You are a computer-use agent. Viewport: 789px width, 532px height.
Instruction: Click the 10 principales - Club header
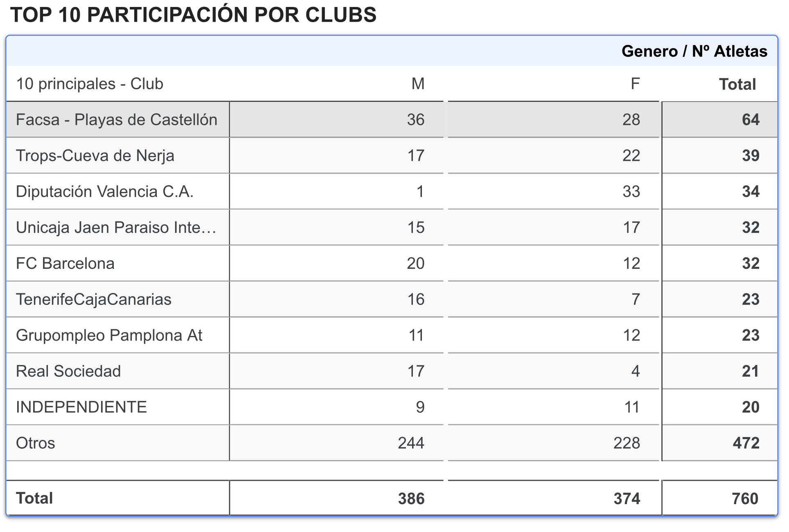[x=90, y=83]
